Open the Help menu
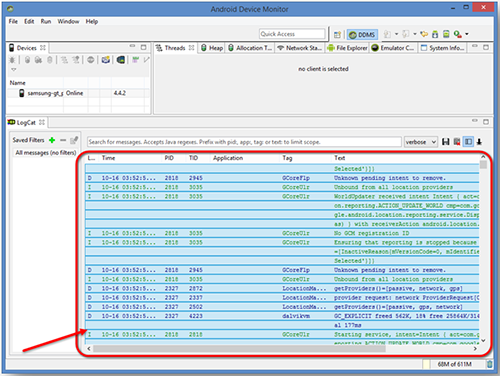 coord(92,21)
